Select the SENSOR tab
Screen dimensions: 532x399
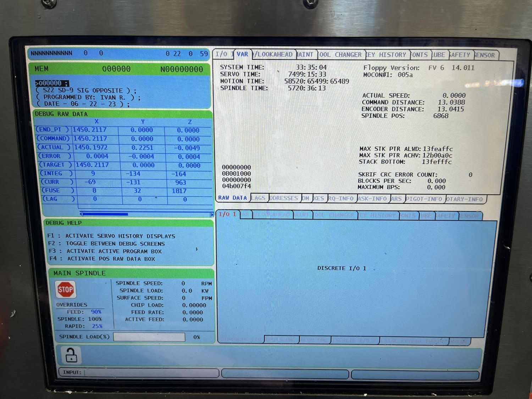[x=486, y=56]
